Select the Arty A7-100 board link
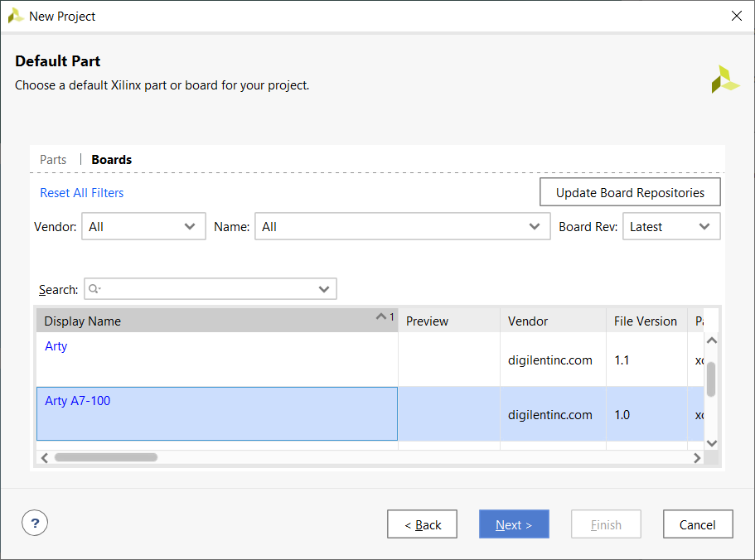 point(78,401)
